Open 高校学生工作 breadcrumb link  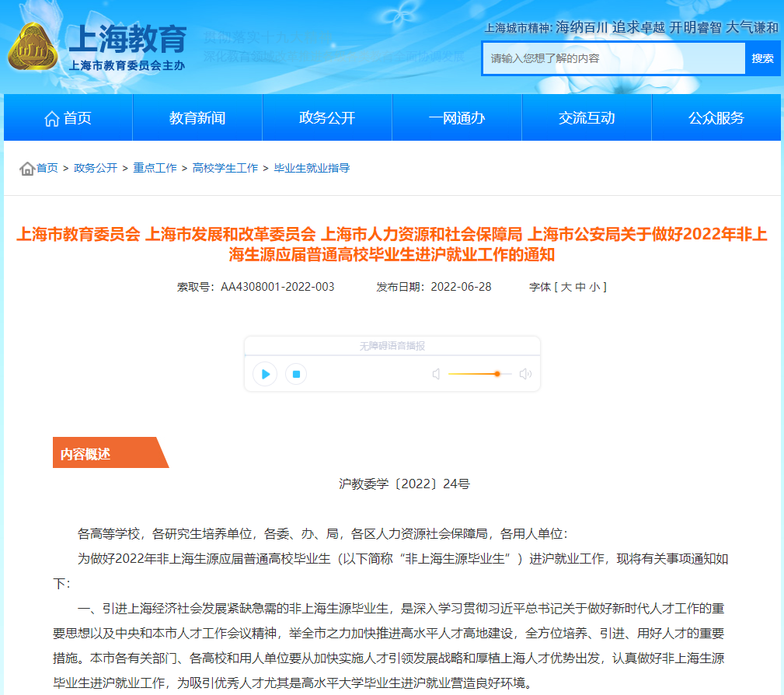tap(225, 168)
